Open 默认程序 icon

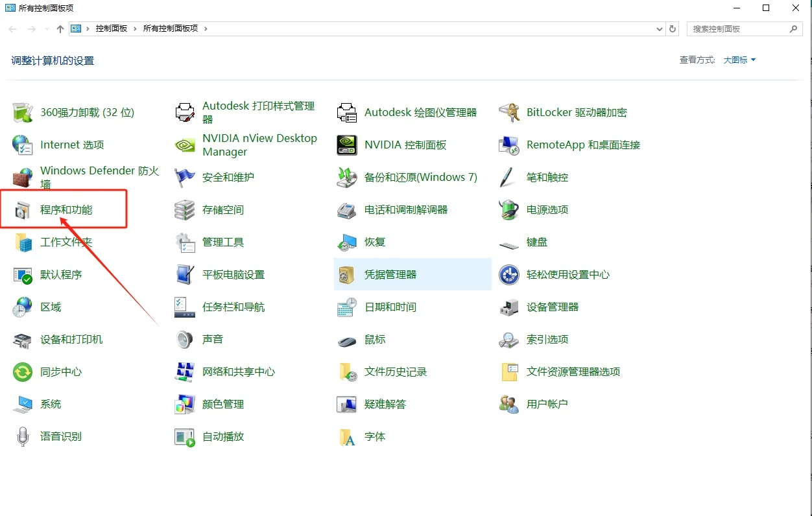(23, 274)
